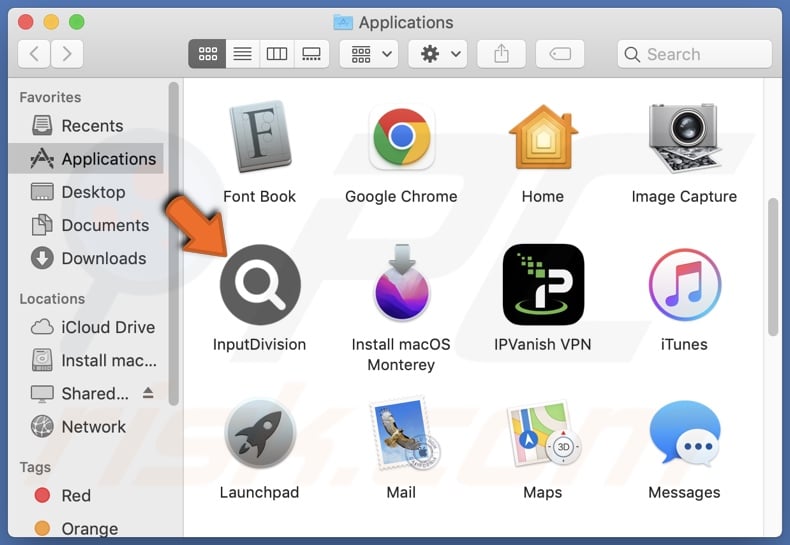Go forward with the forward arrow
Viewport: 790px width, 545px height.
tap(67, 53)
